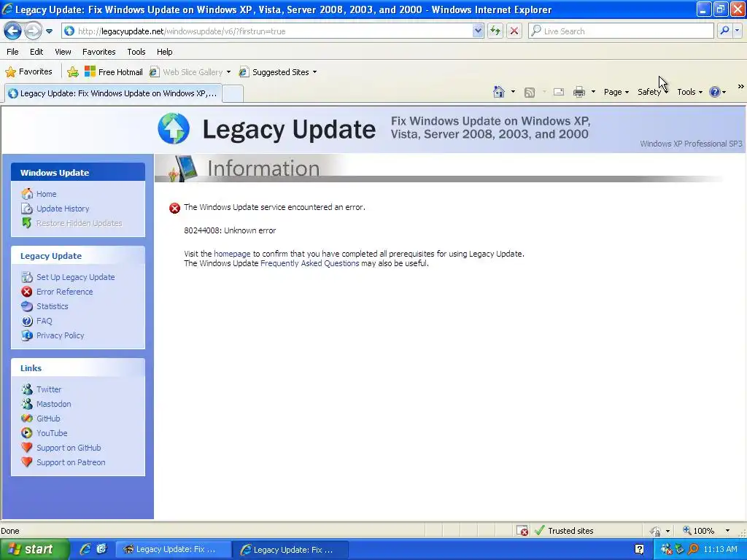Stop loading with the red X button
747x560 pixels.
[x=514, y=31]
